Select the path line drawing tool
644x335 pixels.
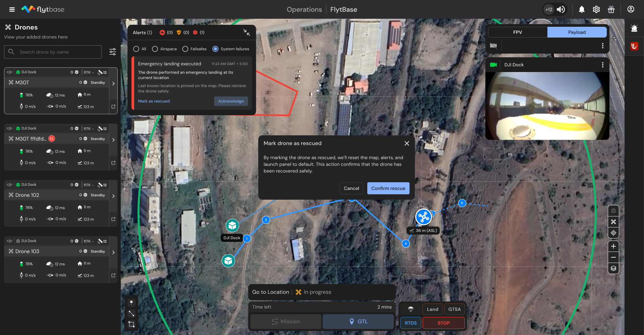point(131,314)
